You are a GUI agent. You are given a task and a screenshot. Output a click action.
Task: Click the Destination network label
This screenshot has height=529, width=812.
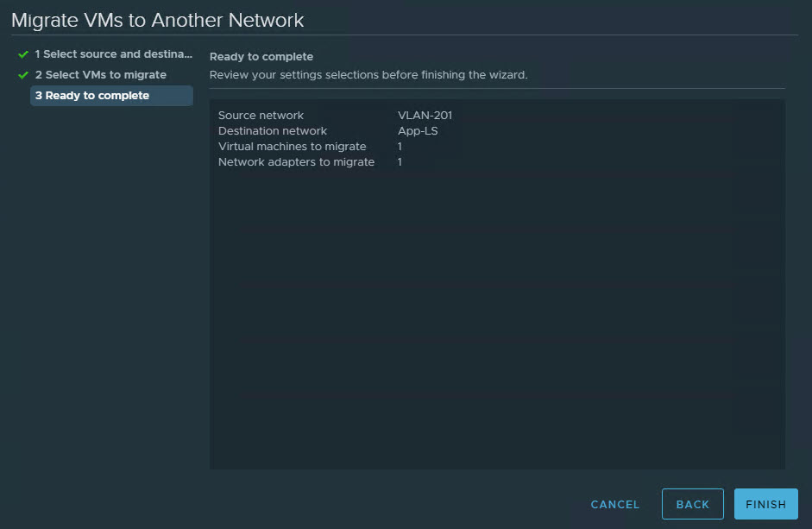point(272,131)
